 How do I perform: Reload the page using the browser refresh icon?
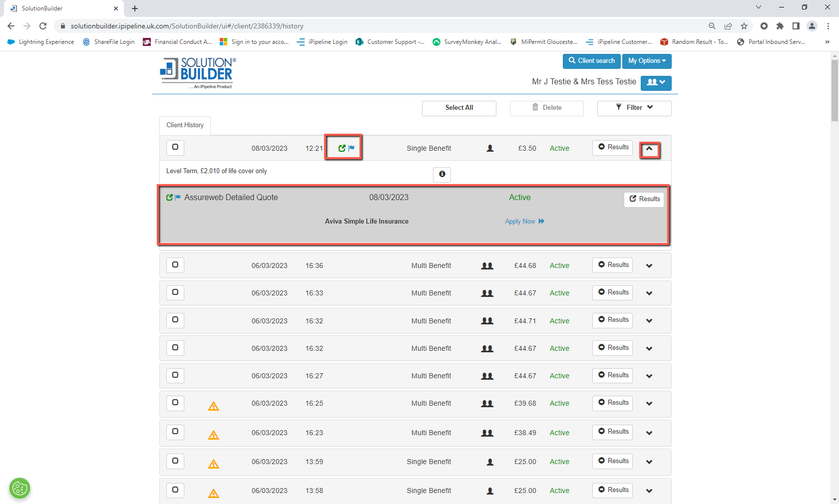[x=43, y=26]
